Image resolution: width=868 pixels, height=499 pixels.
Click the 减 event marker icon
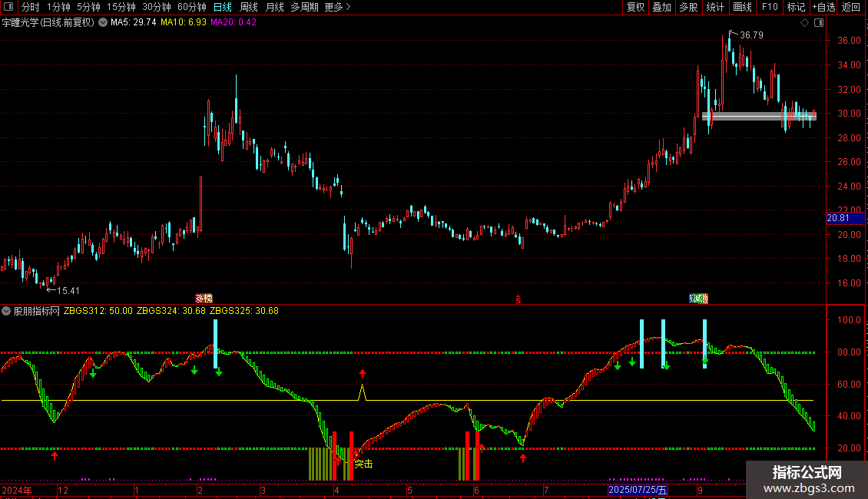pos(698,299)
